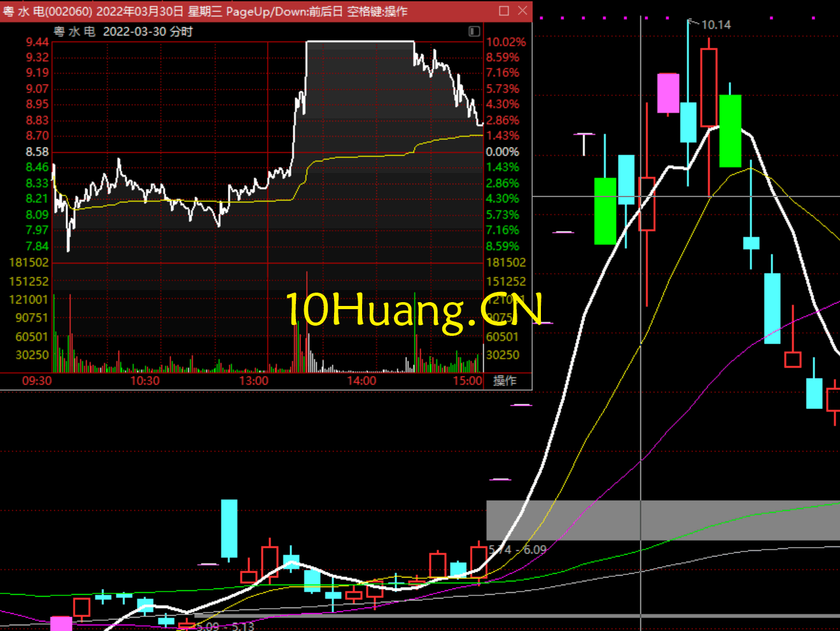Click the 8.46 green price label
The image size is (840, 631).
click(37, 167)
